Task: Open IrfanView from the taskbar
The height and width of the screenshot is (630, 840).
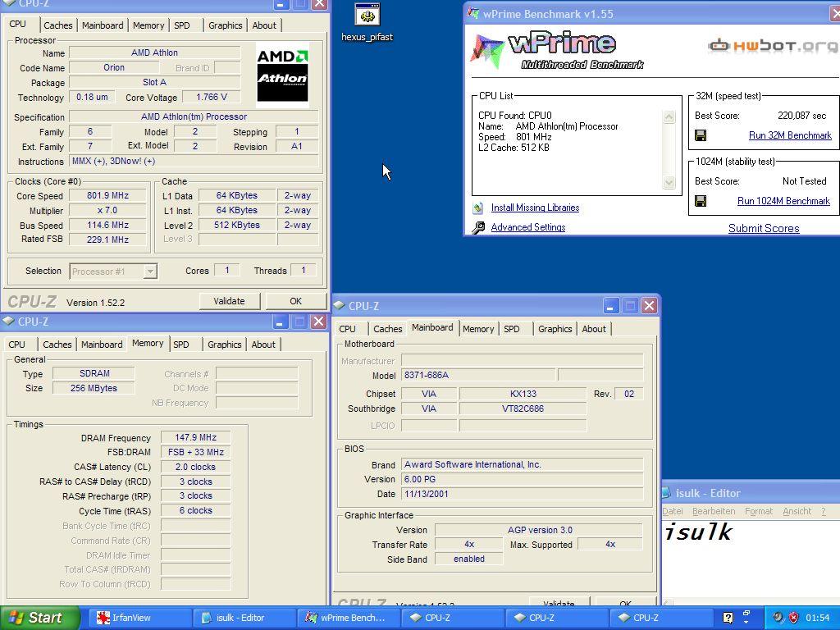Action: [138, 618]
